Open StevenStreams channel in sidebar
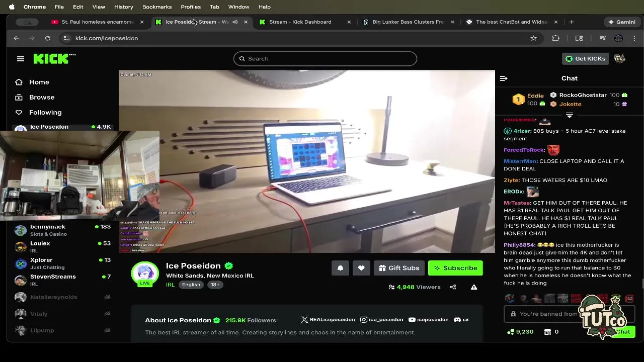 click(63, 280)
